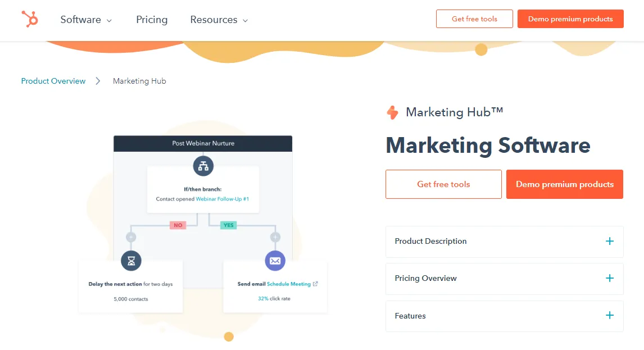Click the plus node under NO branch
The height and width of the screenshot is (350, 644).
click(x=130, y=237)
